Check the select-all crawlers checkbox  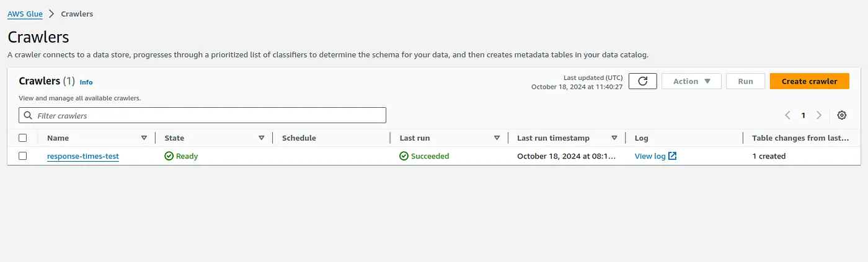click(x=23, y=138)
